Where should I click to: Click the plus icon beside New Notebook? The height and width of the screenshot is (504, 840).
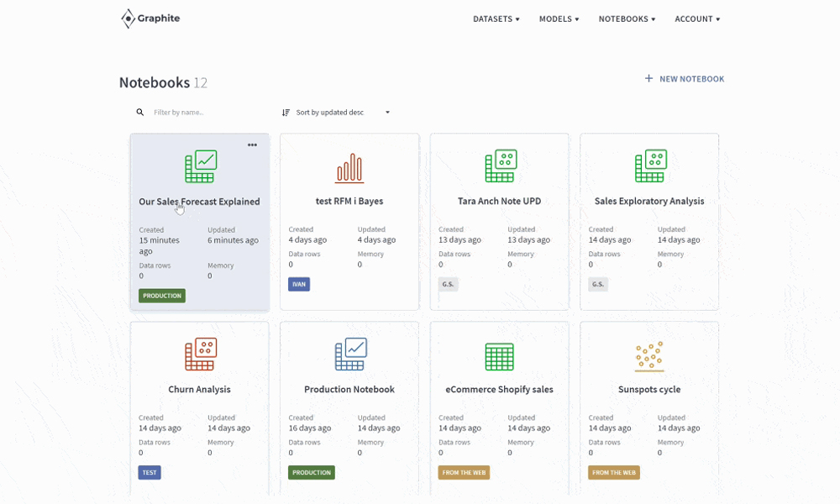point(648,79)
